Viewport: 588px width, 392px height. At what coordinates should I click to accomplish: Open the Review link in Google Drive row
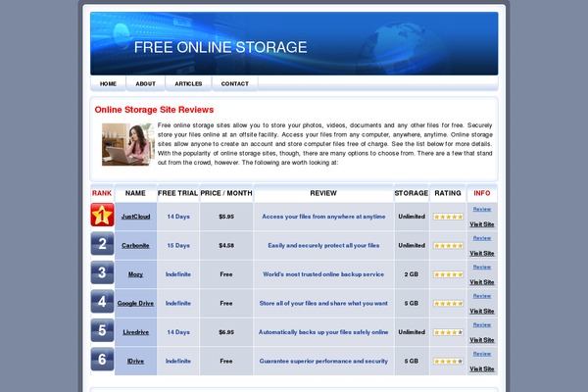[x=482, y=296]
